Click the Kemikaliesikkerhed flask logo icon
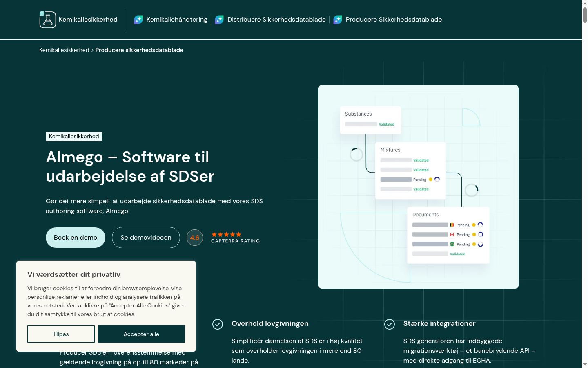This screenshot has height=368, width=588. [x=47, y=20]
